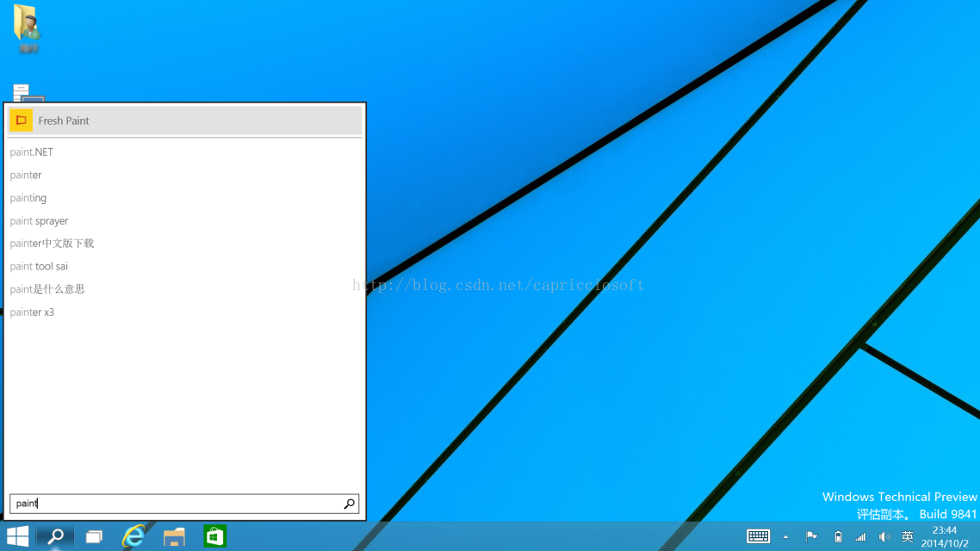Select the paint是什么意思 suggestion

(47, 289)
